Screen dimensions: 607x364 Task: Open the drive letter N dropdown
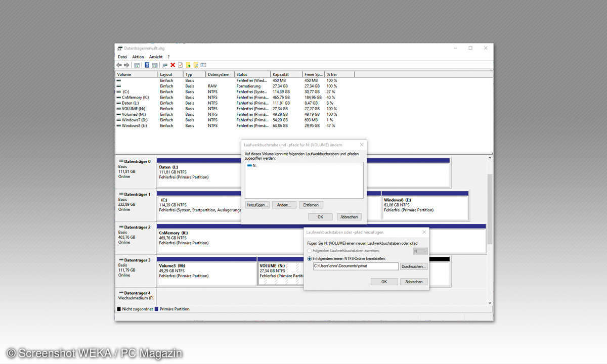coord(420,251)
